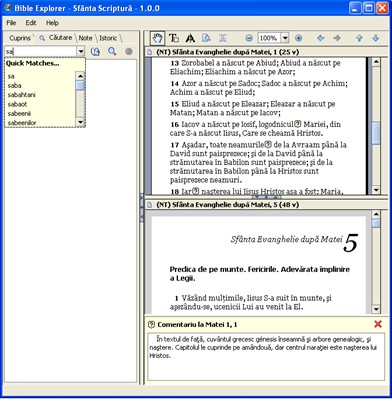Image resolution: width=392 pixels, height=400 pixels.
Task: Click the commentary text about 'génesis'
Action: coord(263,347)
